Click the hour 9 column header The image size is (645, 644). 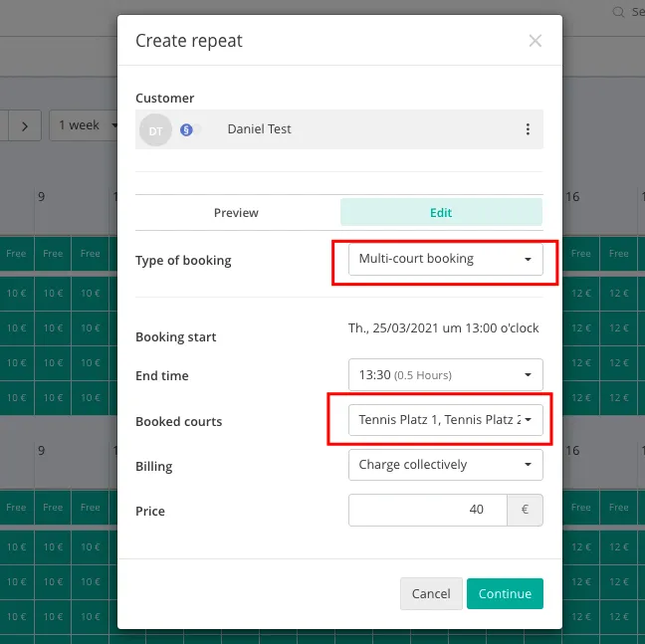pyautogui.click(x=41, y=198)
